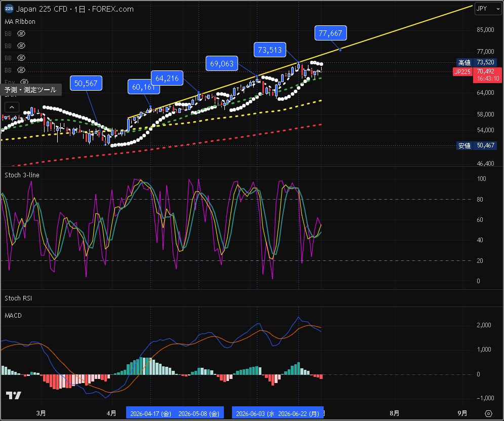
Task: Click the 20 level on Stoch scale
Action: [x=480, y=261]
